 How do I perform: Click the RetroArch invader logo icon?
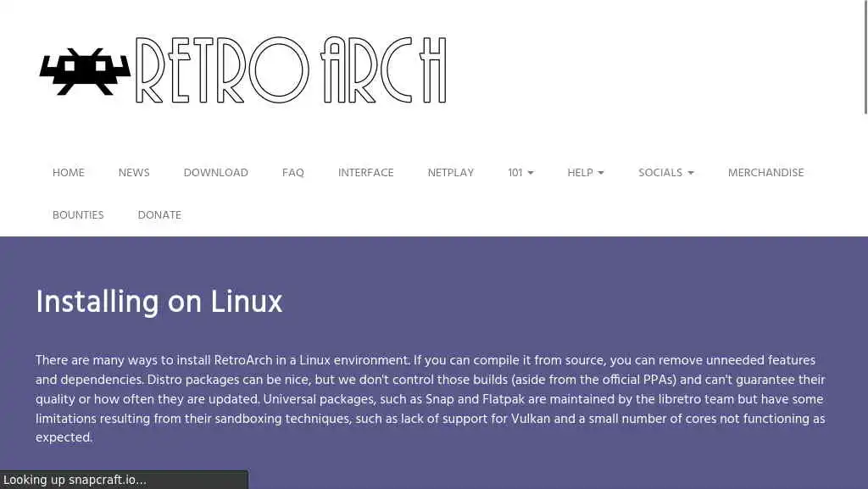pyautogui.click(x=85, y=71)
